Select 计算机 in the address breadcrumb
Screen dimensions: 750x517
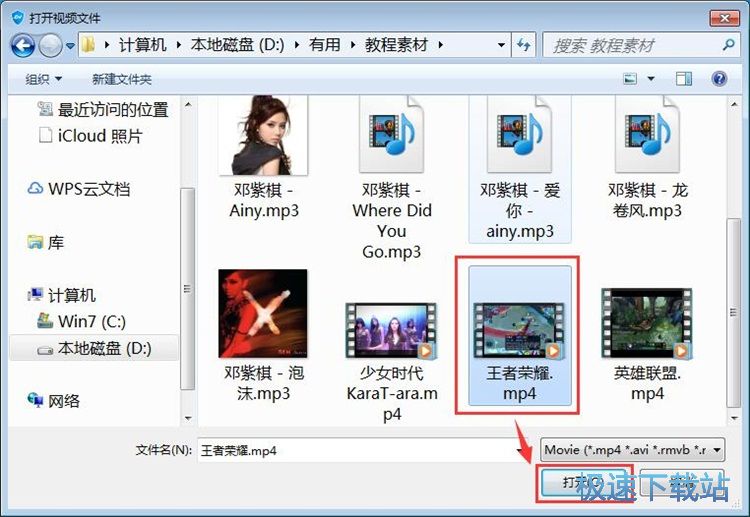coord(143,45)
